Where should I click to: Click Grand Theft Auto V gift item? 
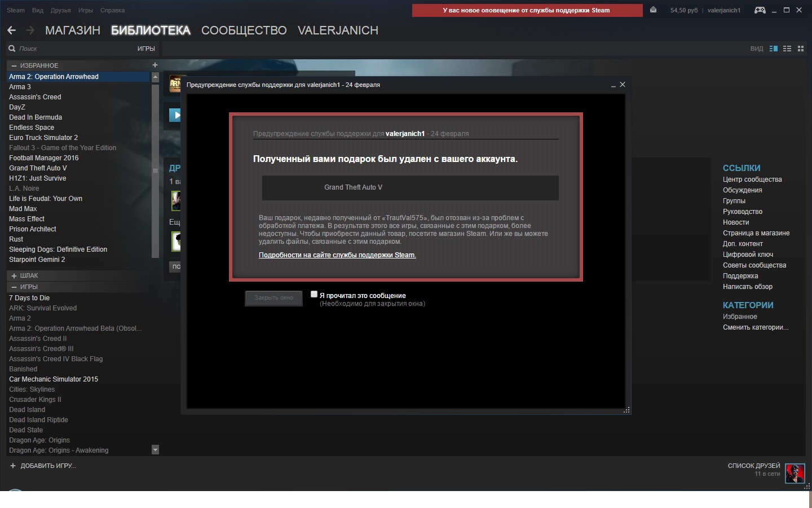[410, 187]
